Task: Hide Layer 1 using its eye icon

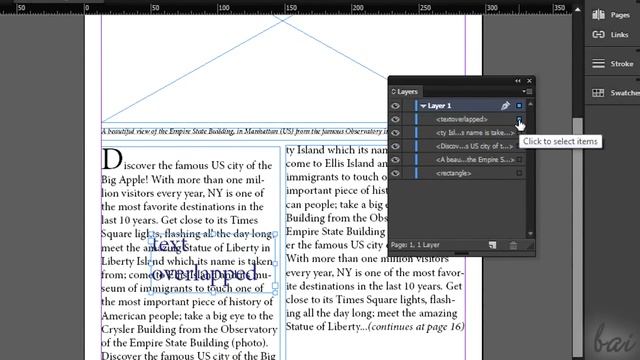Action: point(395,106)
